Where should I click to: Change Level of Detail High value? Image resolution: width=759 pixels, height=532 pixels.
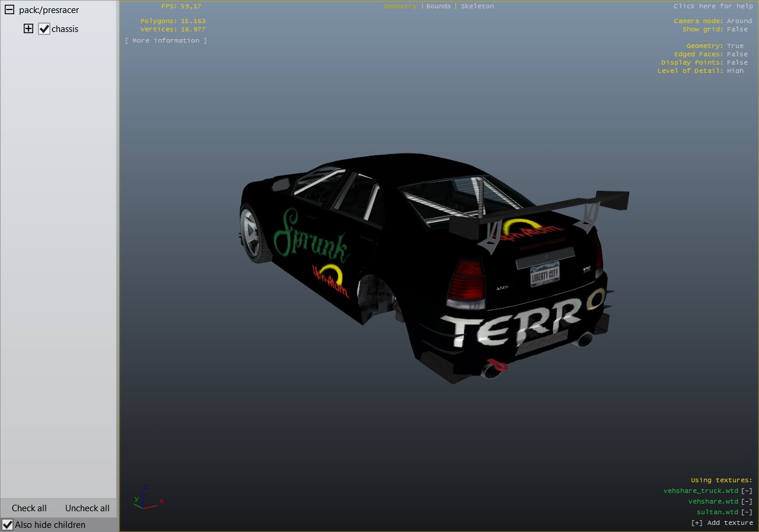[x=735, y=70]
